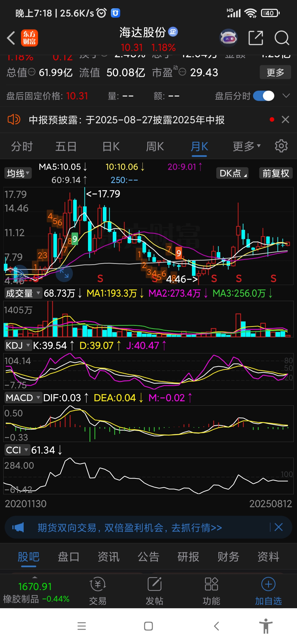Switch to 五日 chart tab
The image size is (297, 644).
(66, 146)
